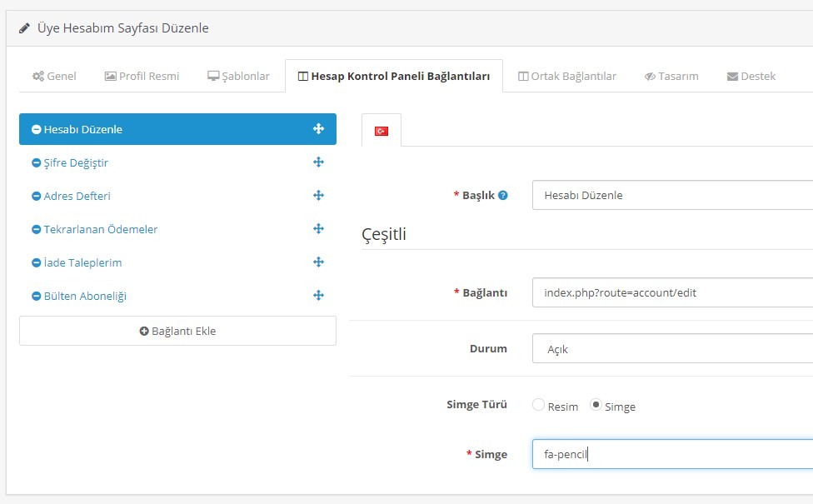Click the remove icon beside Adres Defteri
The width and height of the screenshot is (813, 504).
tap(37, 196)
